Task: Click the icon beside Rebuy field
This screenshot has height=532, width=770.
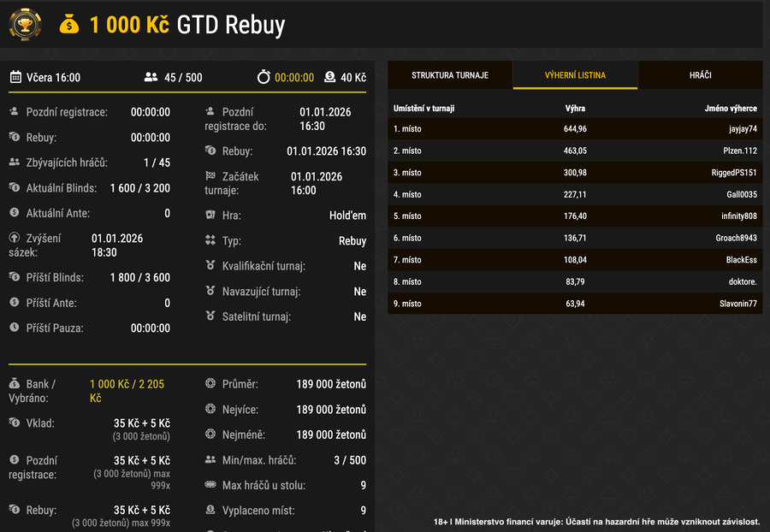Action: coord(14,136)
